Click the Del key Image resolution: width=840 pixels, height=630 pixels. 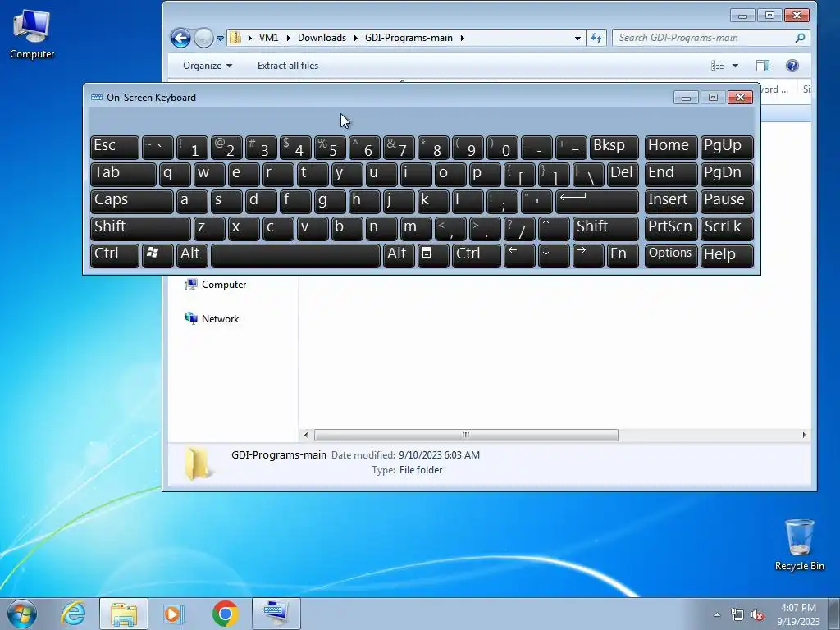(x=623, y=175)
